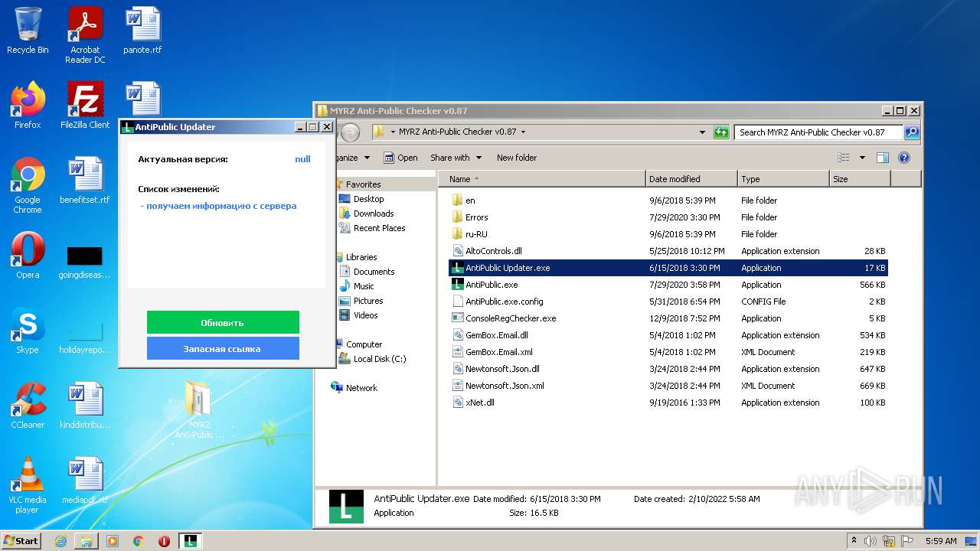The height and width of the screenshot is (551, 980).
Task: Open Skype desktop shortcut
Action: point(28,331)
